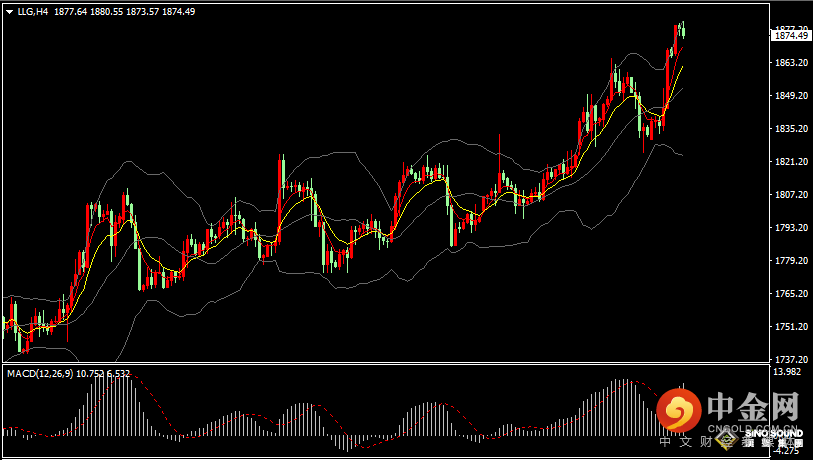Click the 1779.20 price axis label
The width and height of the screenshot is (813, 460).
point(790,261)
